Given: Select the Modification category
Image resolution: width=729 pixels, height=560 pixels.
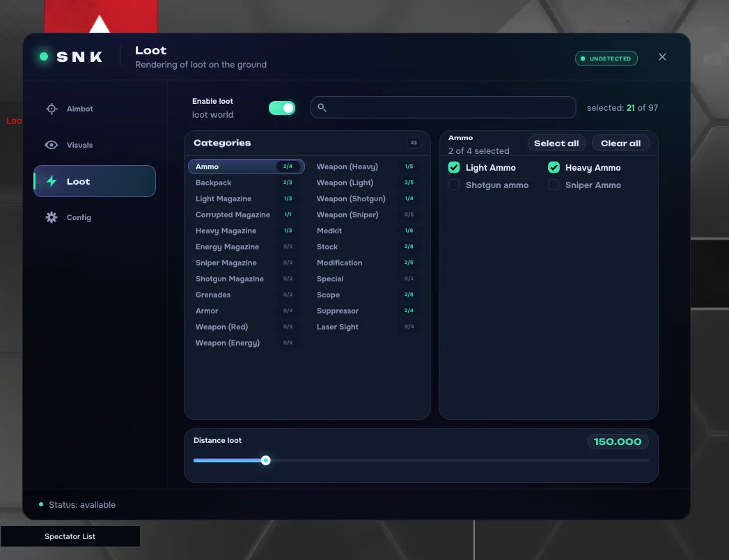Looking at the screenshot, I should click(368, 263).
